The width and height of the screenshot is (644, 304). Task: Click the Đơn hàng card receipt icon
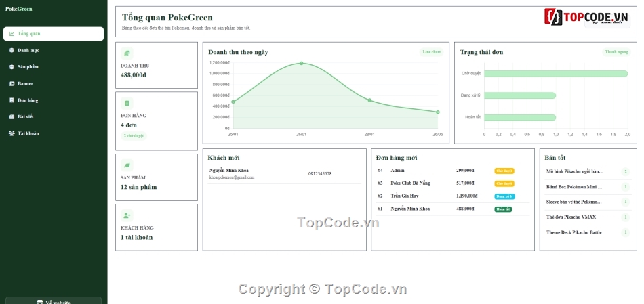coord(127,104)
